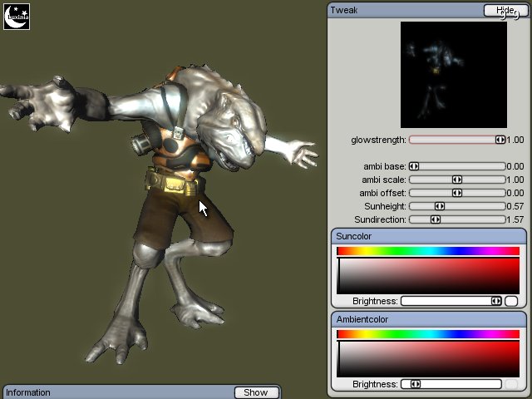Click the ambi scale slider handle
The image size is (532, 399).
click(456, 180)
